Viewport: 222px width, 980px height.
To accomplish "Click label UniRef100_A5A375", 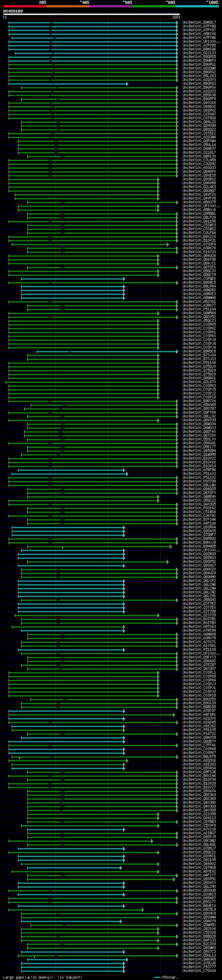I will tap(199, 202).
